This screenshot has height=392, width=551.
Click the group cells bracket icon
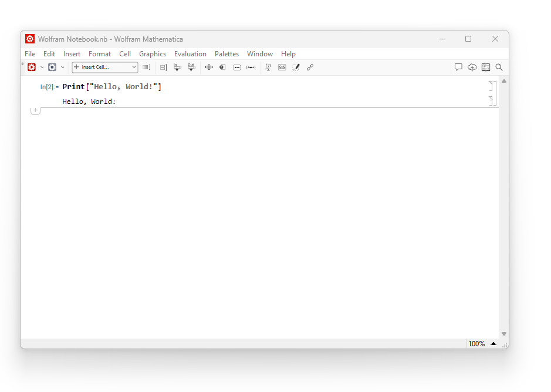pyautogui.click(x=163, y=67)
